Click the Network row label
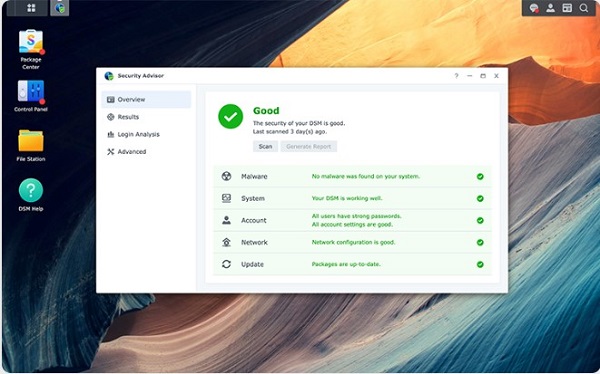Viewport: 600px width, 374px height. pyautogui.click(x=254, y=242)
